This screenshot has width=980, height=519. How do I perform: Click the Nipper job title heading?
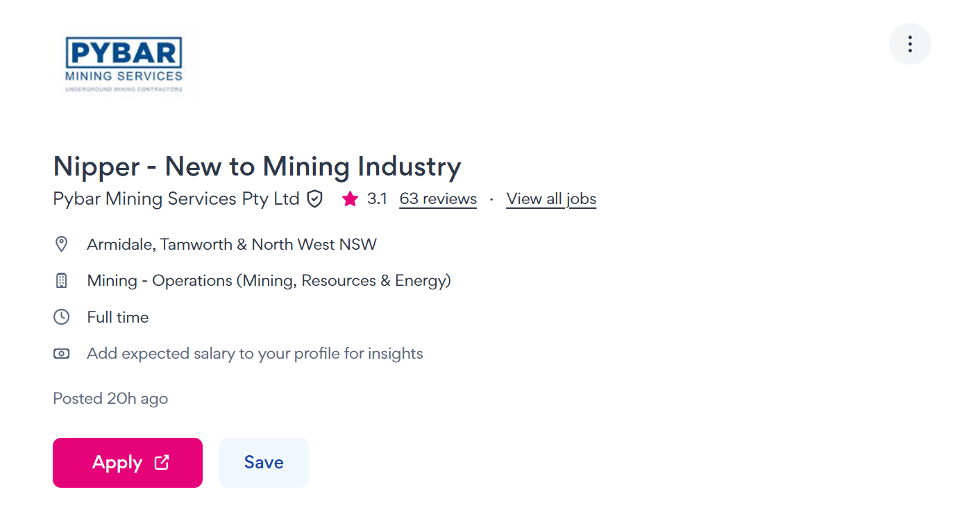[257, 167]
